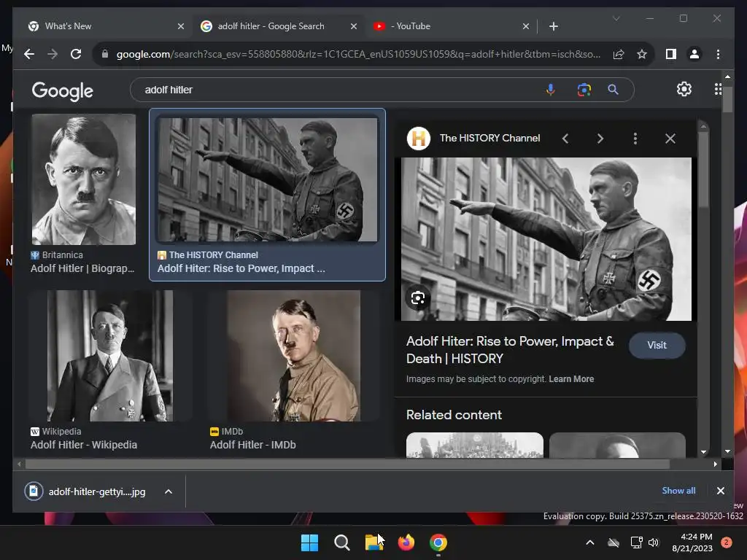The image size is (747, 560).
Task: Open more options in image preview panel
Action: [635, 139]
